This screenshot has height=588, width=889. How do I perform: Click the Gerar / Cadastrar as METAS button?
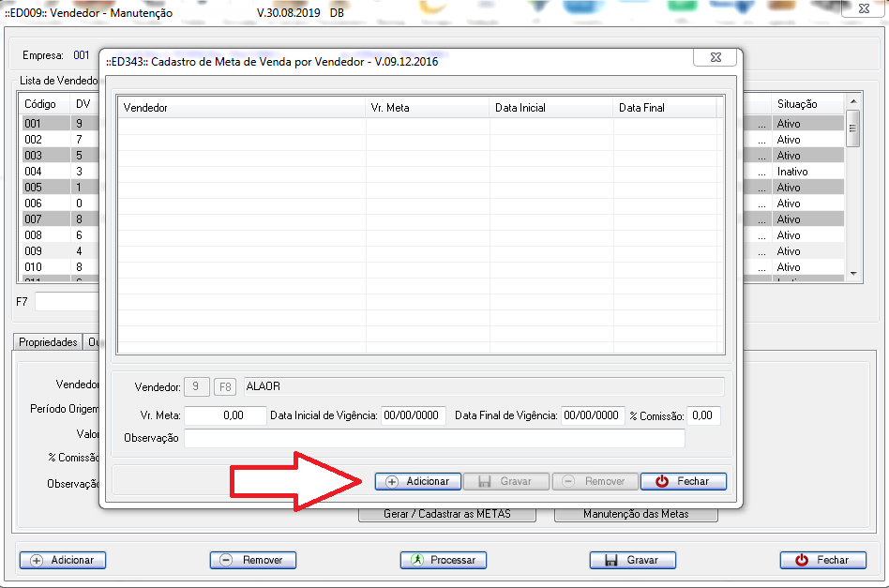(x=446, y=514)
